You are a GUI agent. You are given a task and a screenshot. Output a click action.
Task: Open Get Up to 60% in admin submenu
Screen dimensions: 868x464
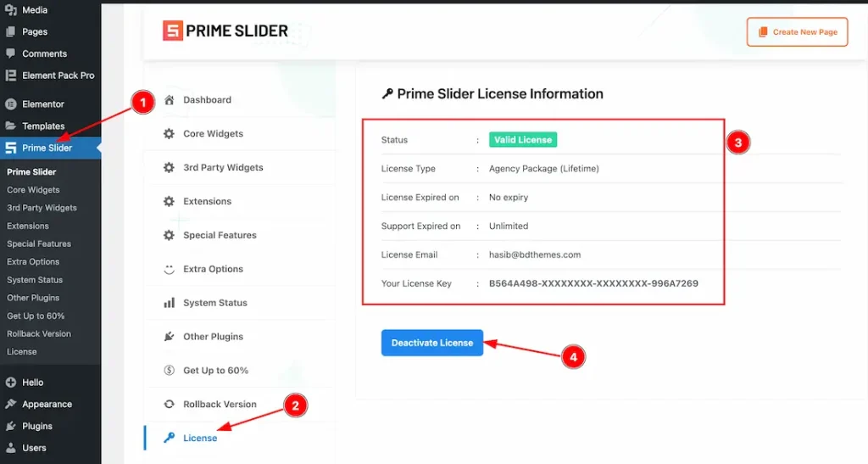point(36,316)
